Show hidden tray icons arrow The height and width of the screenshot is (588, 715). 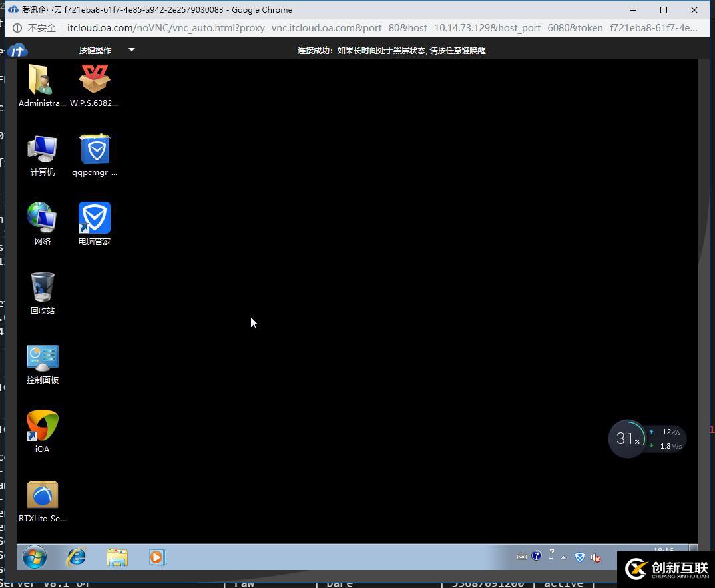[x=564, y=557]
